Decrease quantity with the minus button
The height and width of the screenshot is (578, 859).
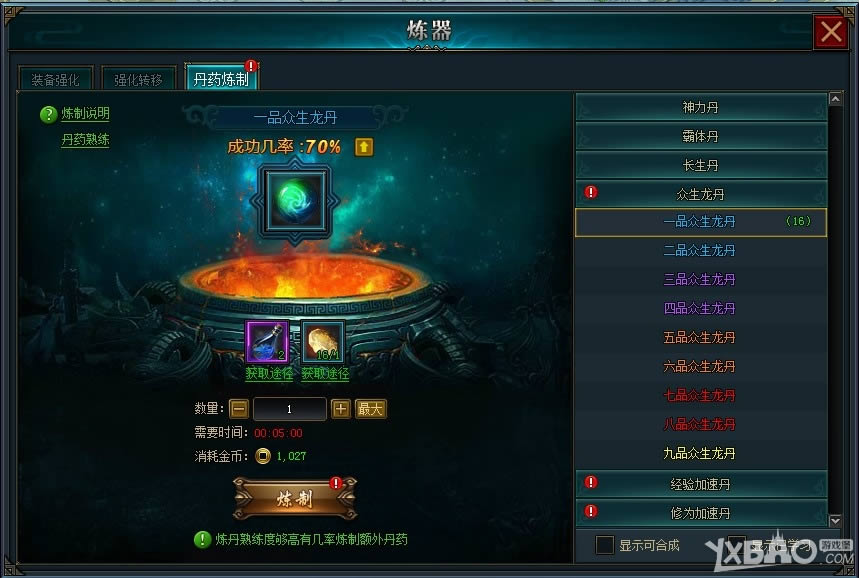(x=239, y=409)
